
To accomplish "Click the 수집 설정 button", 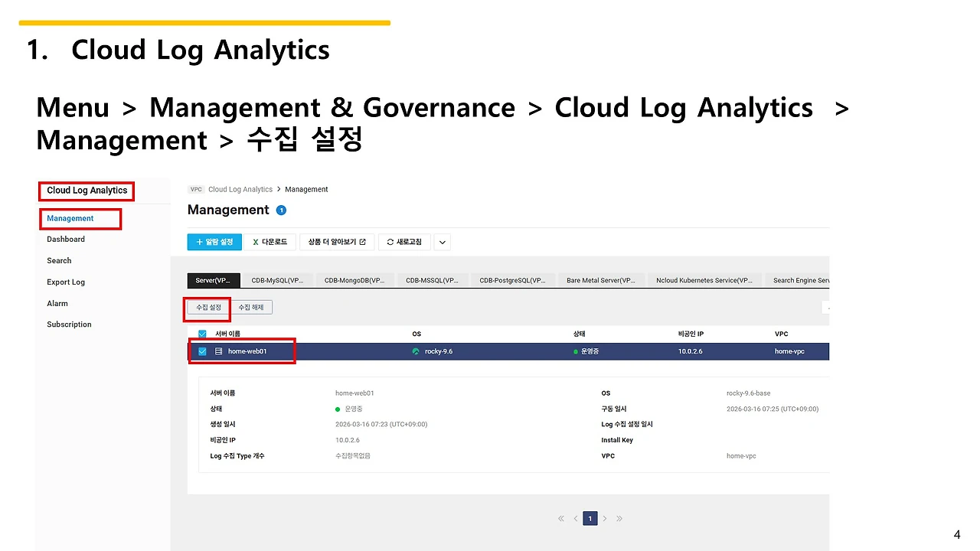I will point(209,308).
